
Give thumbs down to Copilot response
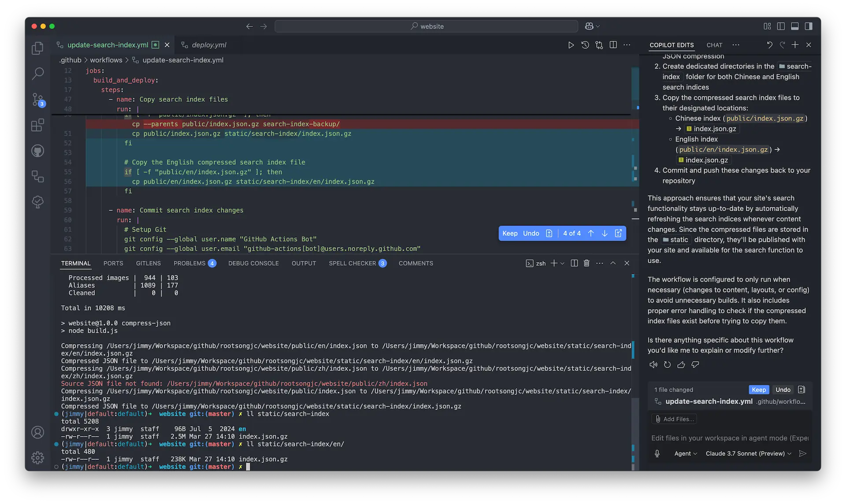click(695, 365)
